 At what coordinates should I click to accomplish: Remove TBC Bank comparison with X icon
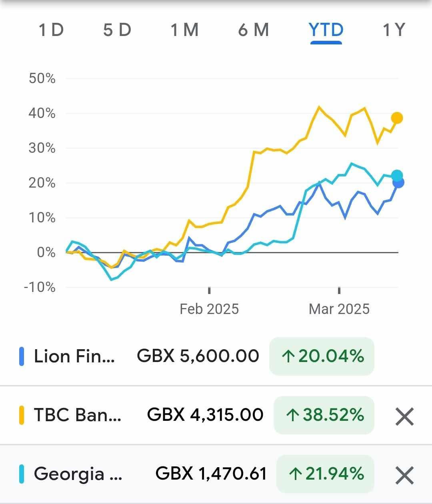404,416
